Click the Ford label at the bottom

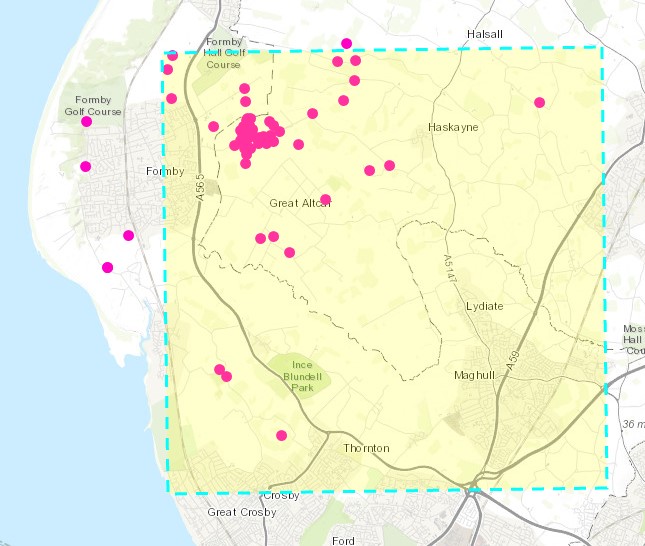pyautogui.click(x=343, y=541)
